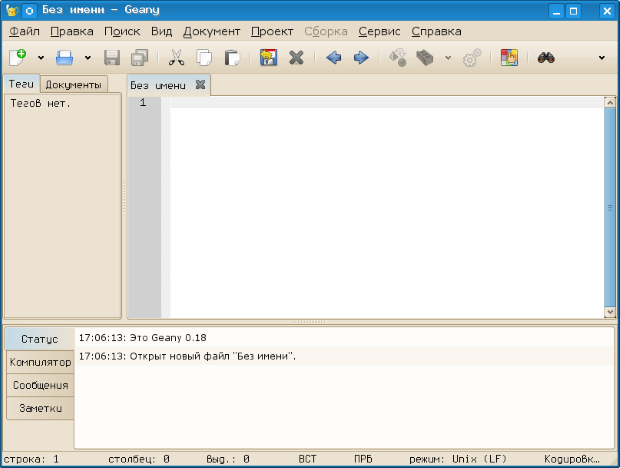Expand the toolbar overflow arrow at right
Viewport: 620px width, 468px height.
point(601,58)
